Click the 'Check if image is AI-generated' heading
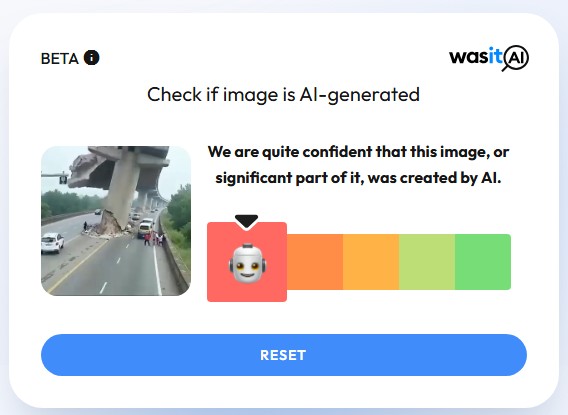This screenshot has width=568, height=415. [x=284, y=95]
